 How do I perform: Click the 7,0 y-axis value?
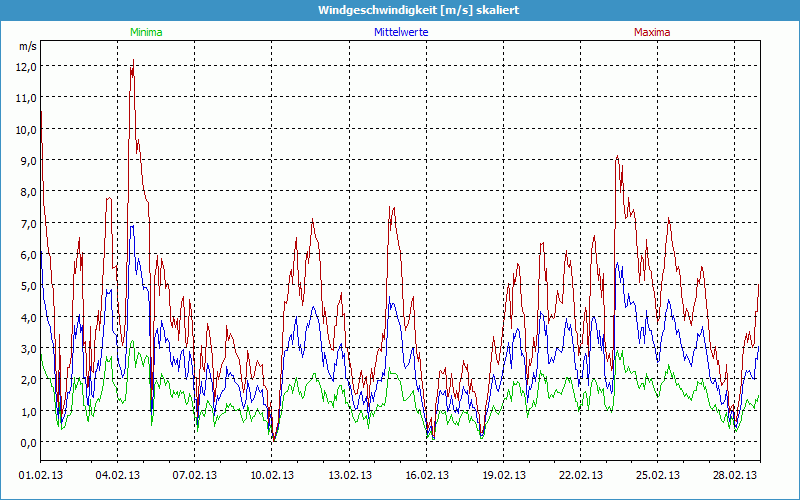(x=29, y=223)
